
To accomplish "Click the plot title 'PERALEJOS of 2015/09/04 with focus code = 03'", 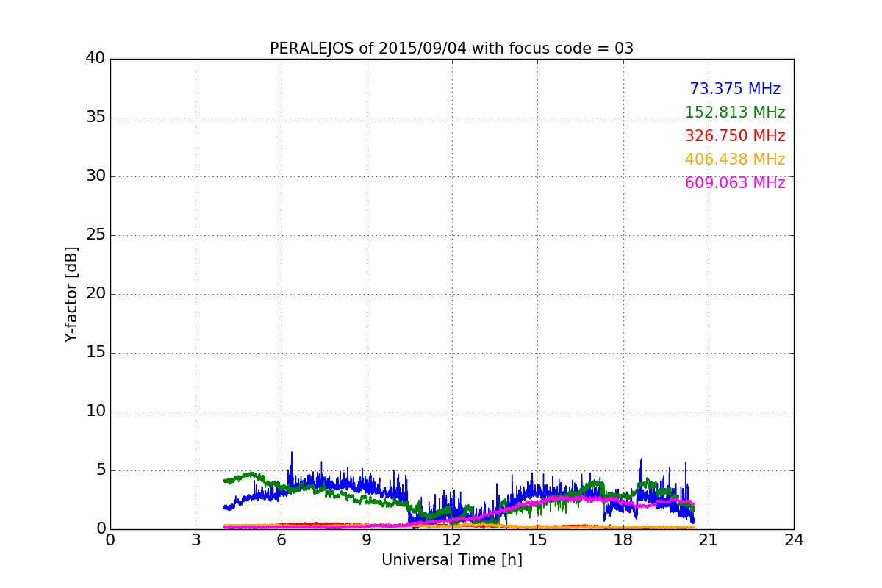I will coord(451,49).
